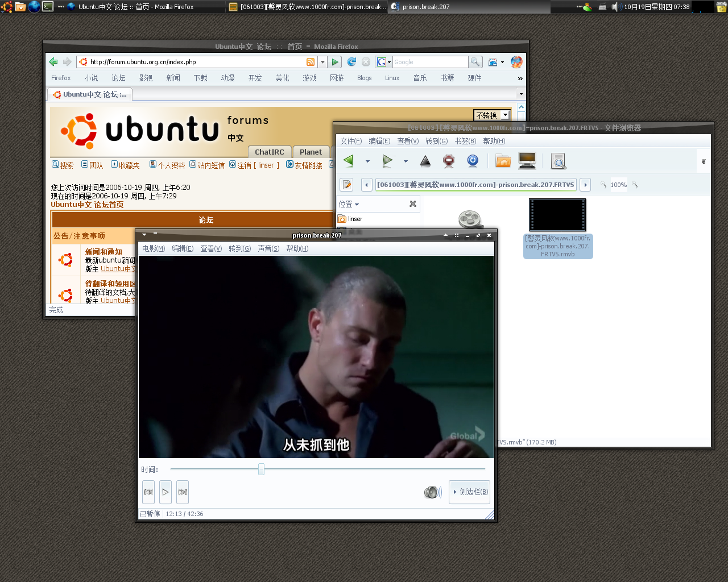Open forward history dropdown in file browser
This screenshot has height=582, width=728.
click(x=406, y=161)
